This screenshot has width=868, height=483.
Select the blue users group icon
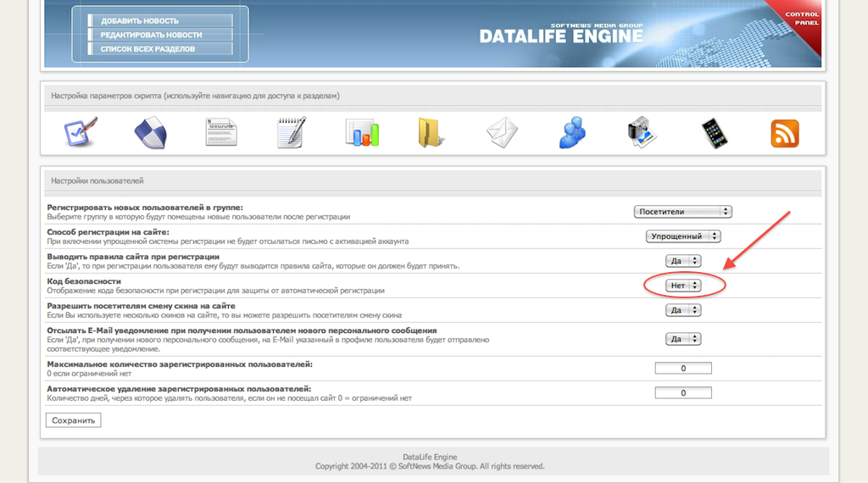pyautogui.click(x=573, y=133)
